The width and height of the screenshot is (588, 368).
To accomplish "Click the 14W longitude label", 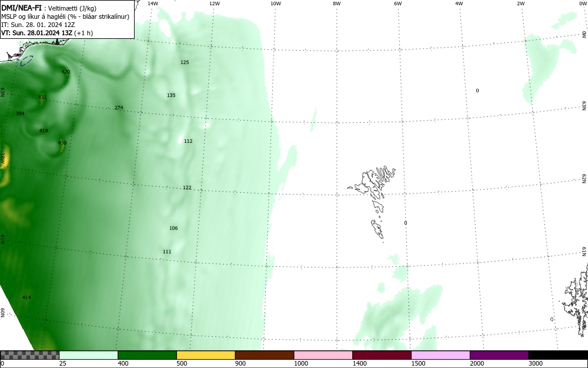I will (x=153, y=4).
